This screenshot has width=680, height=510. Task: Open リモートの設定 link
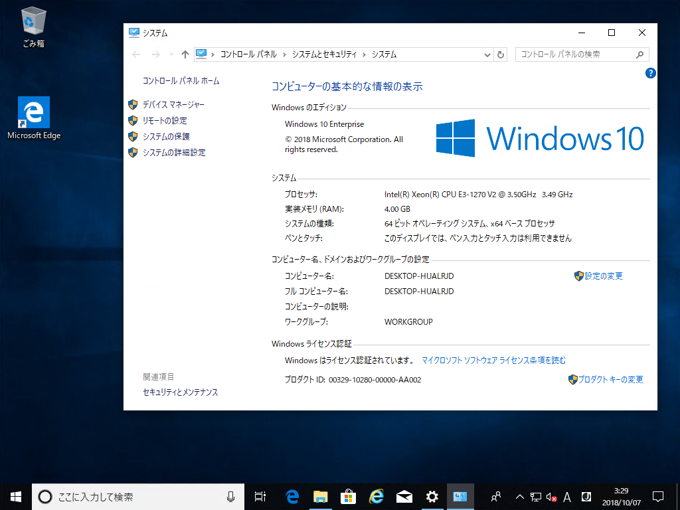[165, 121]
